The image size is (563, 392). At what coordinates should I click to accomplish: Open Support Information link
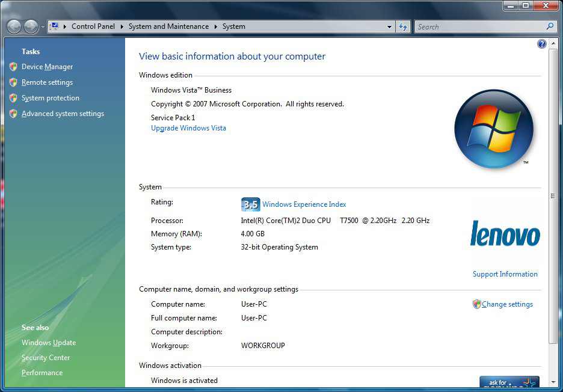(x=505, y=274)
